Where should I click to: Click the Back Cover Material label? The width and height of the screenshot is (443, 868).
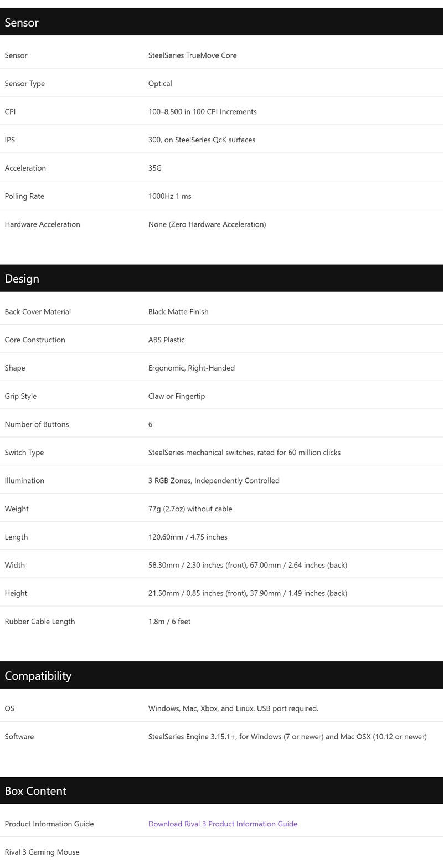tap(38, 311)
